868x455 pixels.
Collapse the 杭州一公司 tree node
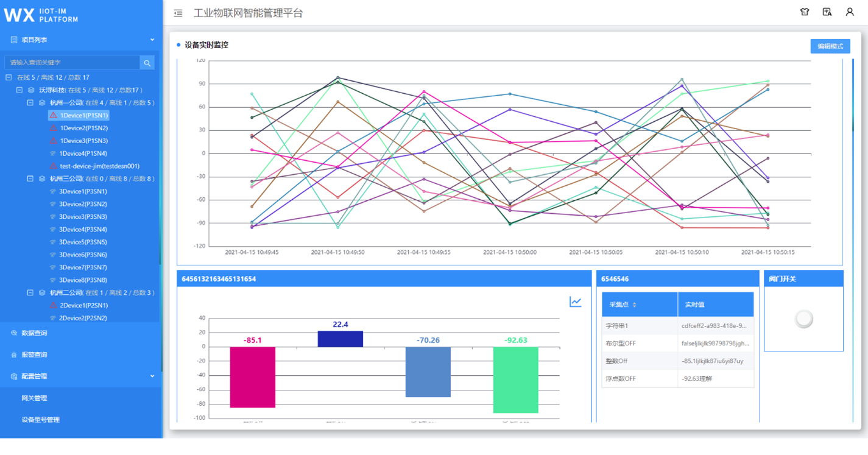[30, 103]
